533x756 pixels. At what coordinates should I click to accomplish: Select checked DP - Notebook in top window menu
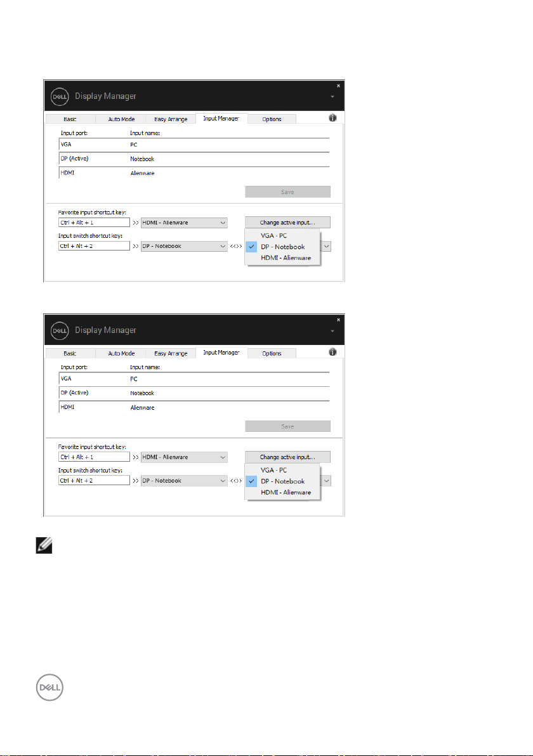pyautogui.click(x=283, y=247)
